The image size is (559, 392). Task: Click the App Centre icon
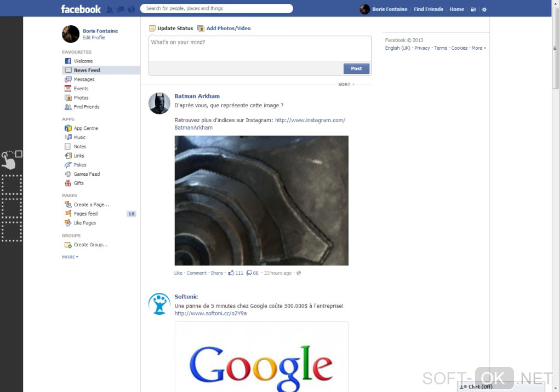[68, 128]
